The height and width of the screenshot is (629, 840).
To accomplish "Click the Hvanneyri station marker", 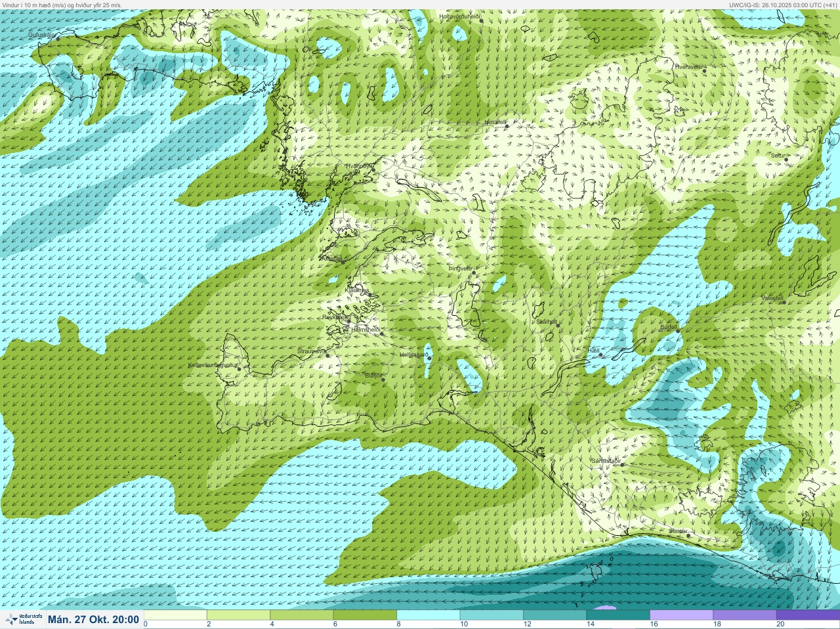I will [x=373, y=169].
